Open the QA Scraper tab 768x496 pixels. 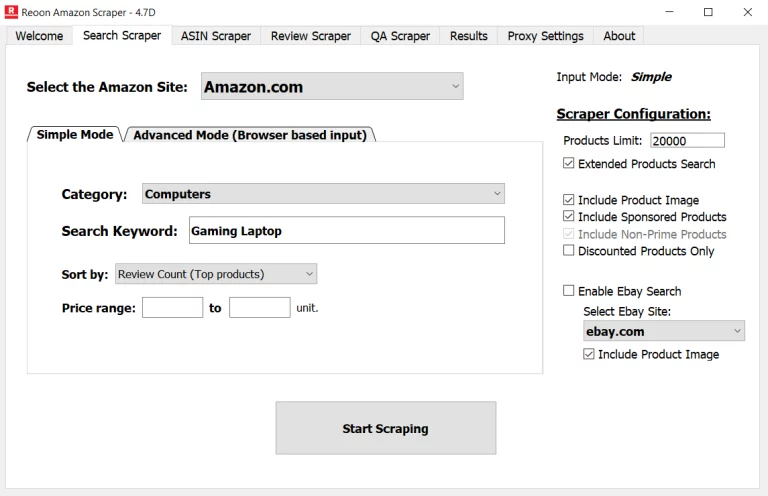click(400, 36)
